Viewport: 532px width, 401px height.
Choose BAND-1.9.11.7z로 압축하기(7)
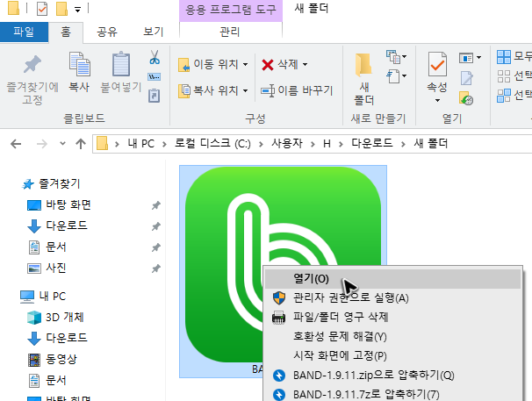[393, 394]
